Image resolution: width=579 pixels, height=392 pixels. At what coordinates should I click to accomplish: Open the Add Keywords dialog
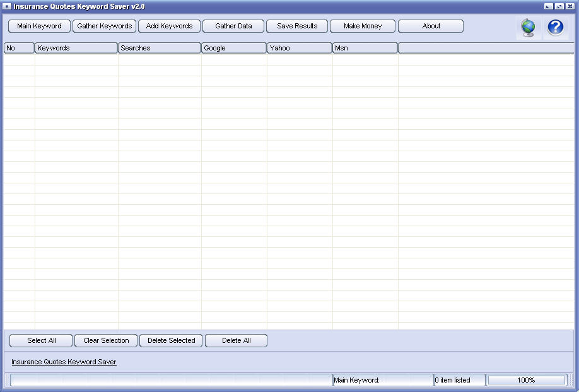[169, 26]
